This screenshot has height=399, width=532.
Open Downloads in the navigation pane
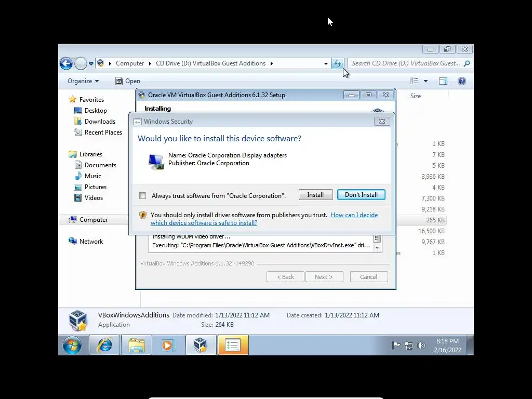100,122
